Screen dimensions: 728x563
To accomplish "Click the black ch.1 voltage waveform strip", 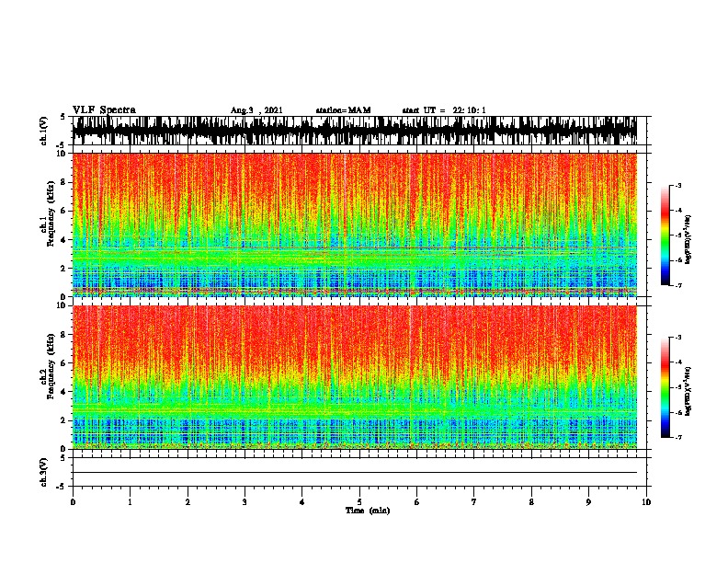I will coord(355,131).
